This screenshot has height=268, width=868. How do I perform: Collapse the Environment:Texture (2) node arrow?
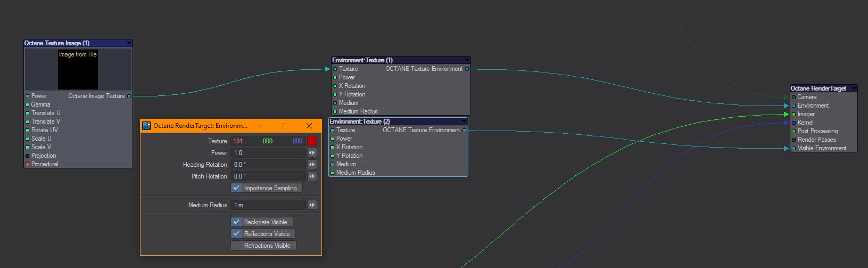pyautogui.click(x=464, y=121)
